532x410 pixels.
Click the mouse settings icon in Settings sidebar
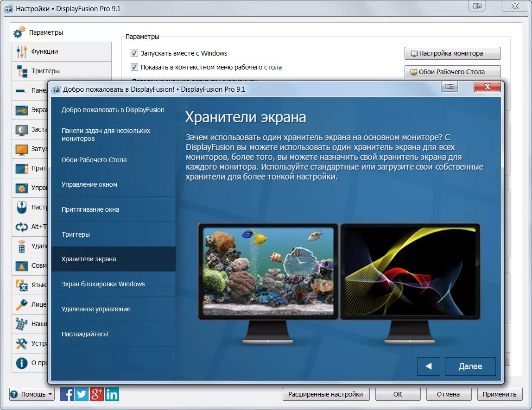tap(22, 207)
